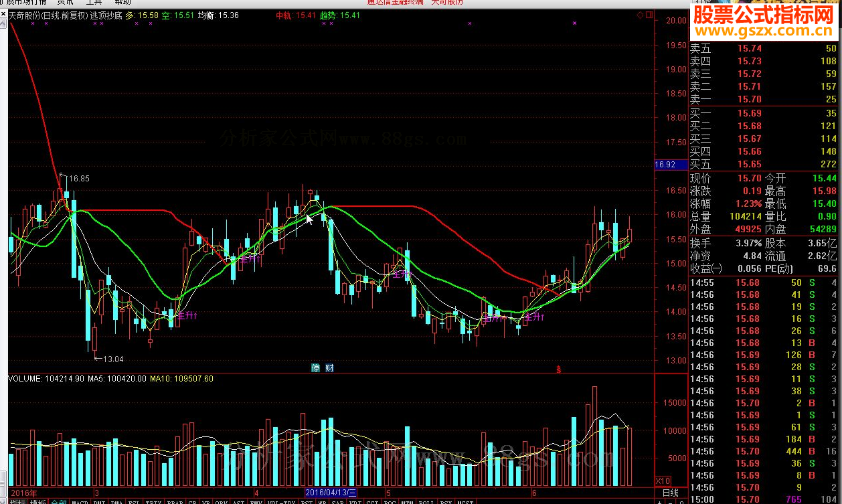The image size is (842, 504).
Task: Open the 工具 menu
Action: [x=94, y=3]
